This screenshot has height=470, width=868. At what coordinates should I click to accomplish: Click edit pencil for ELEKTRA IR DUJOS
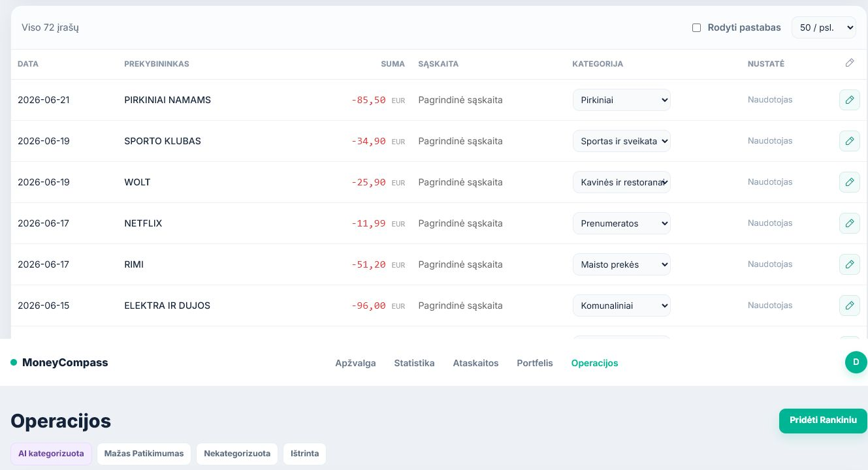[849, 305]
